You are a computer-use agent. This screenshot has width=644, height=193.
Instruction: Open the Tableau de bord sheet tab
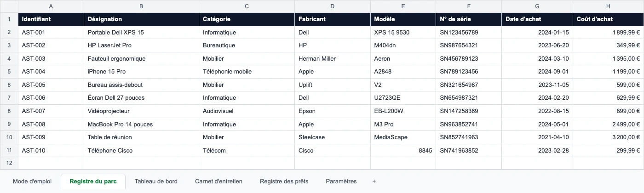tap(156, 182)
